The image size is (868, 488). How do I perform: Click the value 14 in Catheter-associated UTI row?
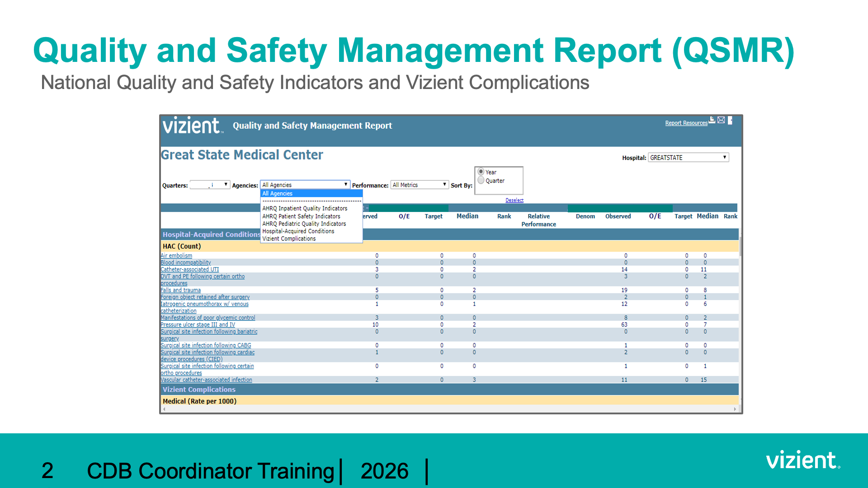[x=624, y=269]
